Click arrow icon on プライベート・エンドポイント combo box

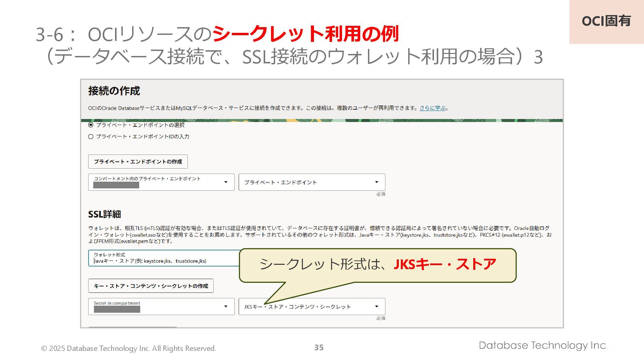tap(376, 182)
